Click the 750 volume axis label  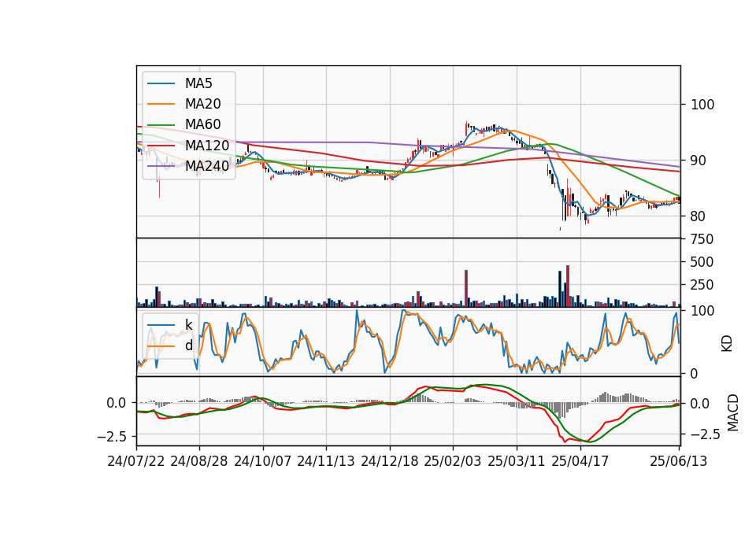coord(702,239)
